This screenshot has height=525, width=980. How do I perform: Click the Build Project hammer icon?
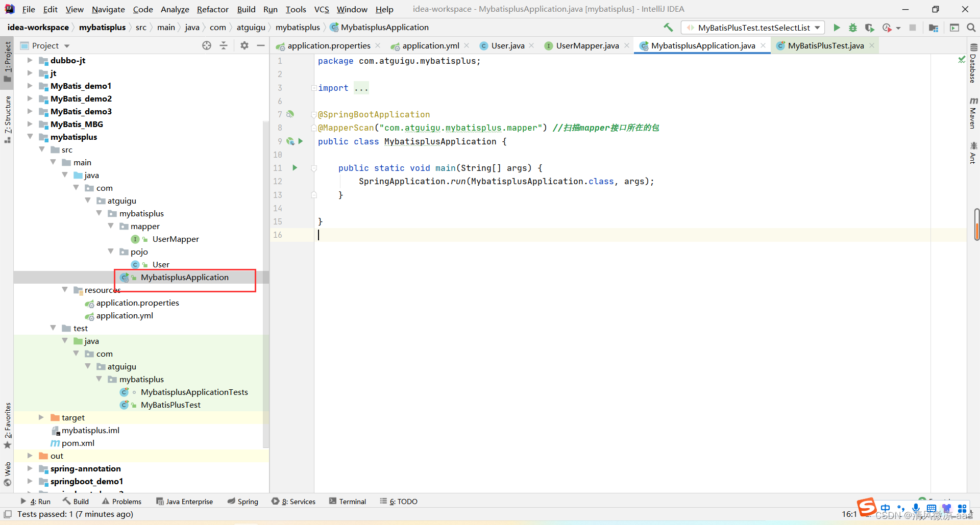pyautogui.click(x=668, y=28)
